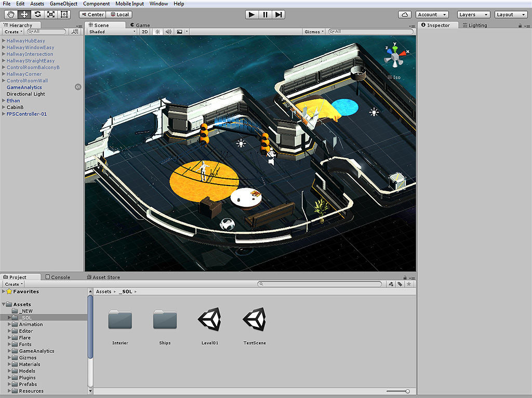Image resolution: width=532 pixels, height=398 pixels.
Task: Open the Layers dropdown
Action: [474, 15]
